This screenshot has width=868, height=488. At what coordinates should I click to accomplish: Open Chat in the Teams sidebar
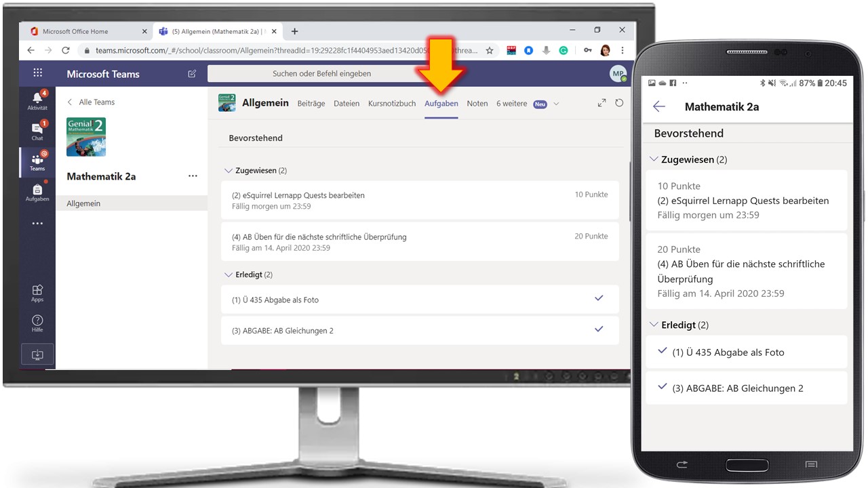click(37, 130)
